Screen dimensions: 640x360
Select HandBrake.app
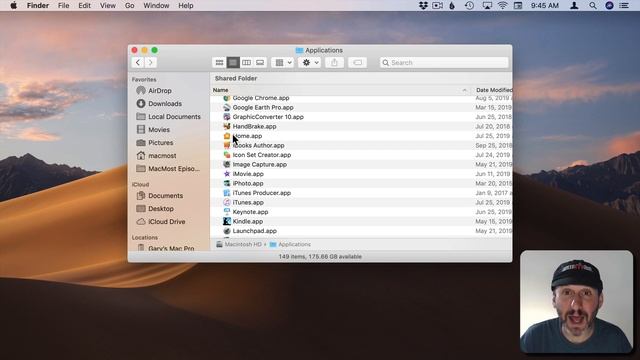click(254, 127)
